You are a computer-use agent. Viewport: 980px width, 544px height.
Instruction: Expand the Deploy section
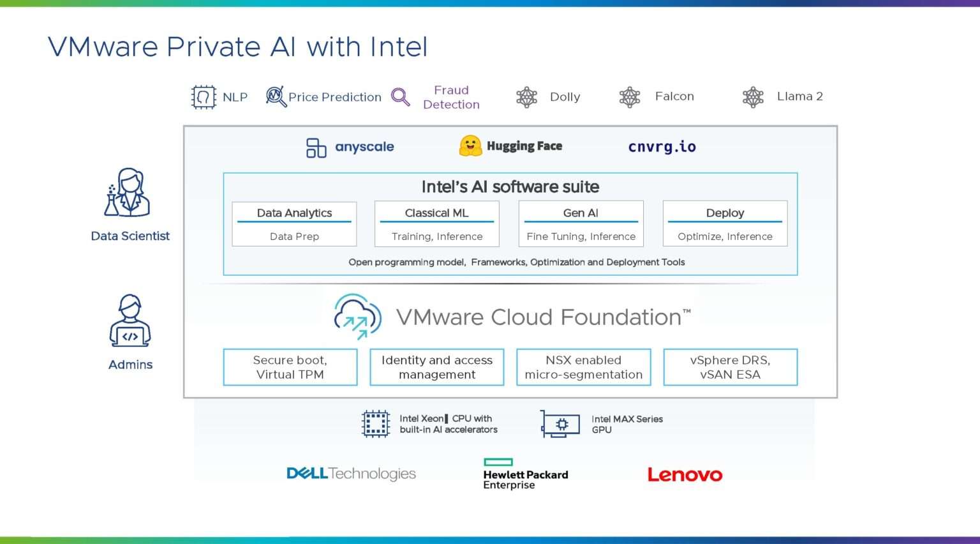725,213
